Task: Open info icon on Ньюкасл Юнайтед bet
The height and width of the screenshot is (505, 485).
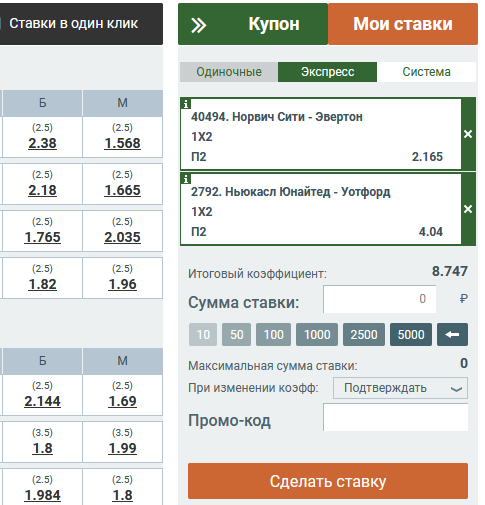Action: 186,179
